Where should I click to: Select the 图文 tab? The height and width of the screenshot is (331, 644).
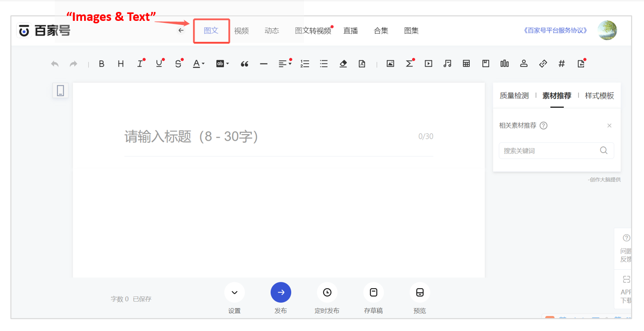(x=211, y=30)
